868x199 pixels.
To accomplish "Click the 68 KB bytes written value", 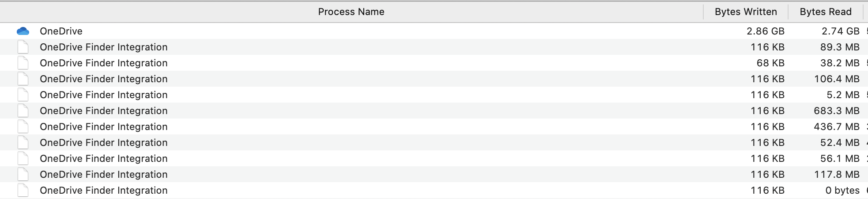I will click(x=770, y=63).
